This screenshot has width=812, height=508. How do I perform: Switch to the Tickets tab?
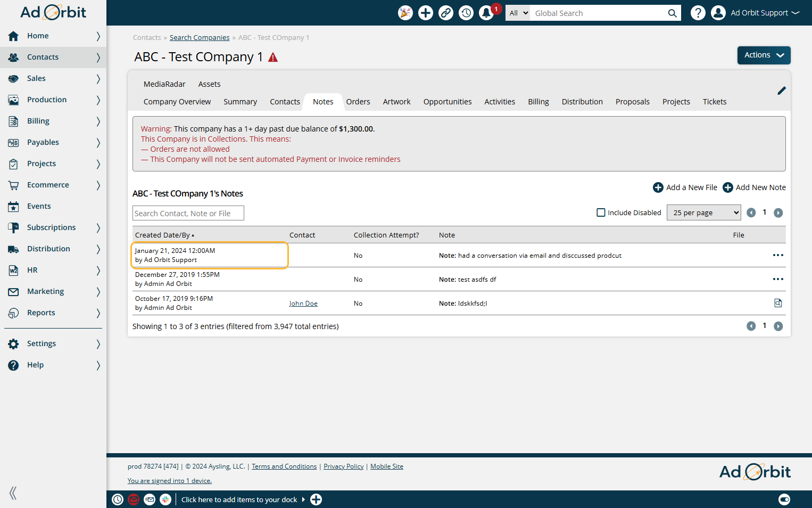point(714,102)
